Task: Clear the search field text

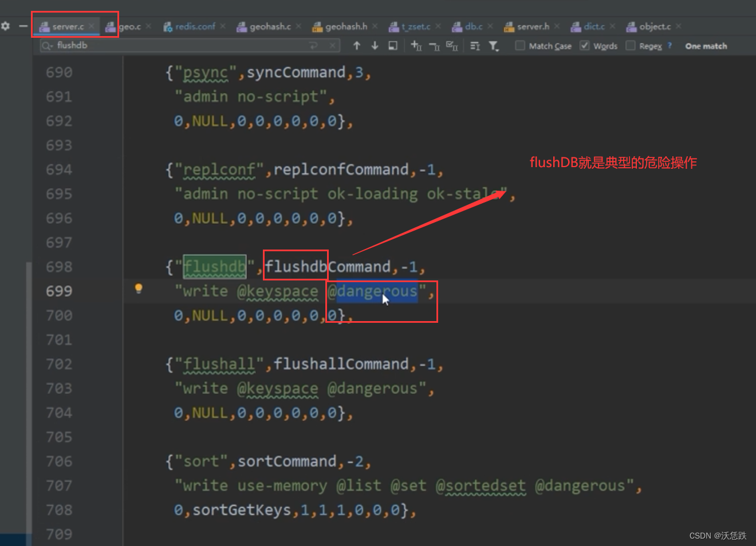Action: coord(333,45)
